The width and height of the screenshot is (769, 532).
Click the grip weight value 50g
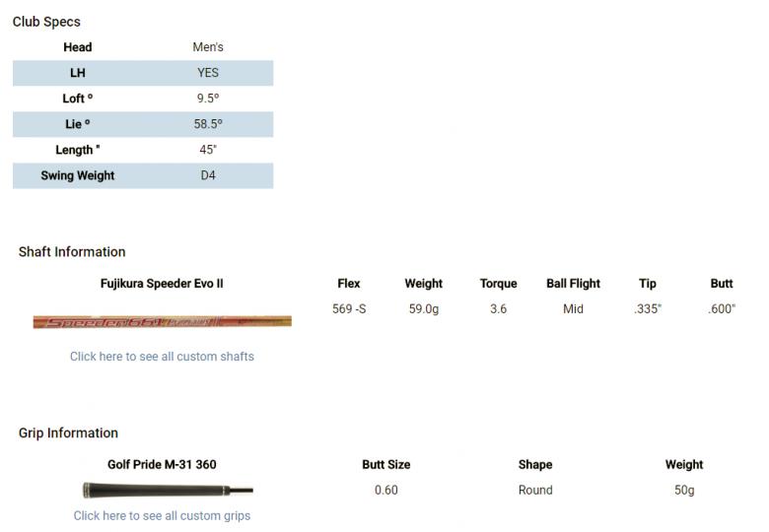(684, 490)
